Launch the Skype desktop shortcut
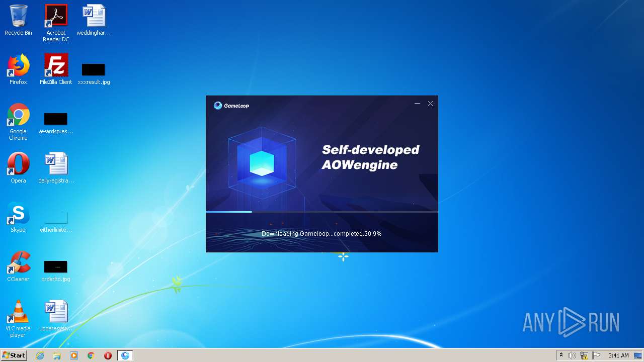The width and height of the screenshot is (644, 362). [x=18, y=217]
